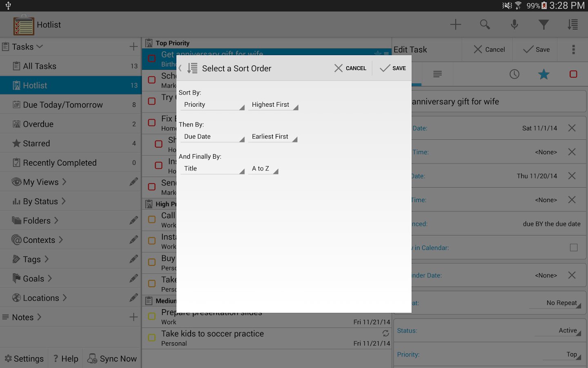Tap the plus icon in top toolbar
Screen dimensions: 588x368
click(x=455, y=25)
